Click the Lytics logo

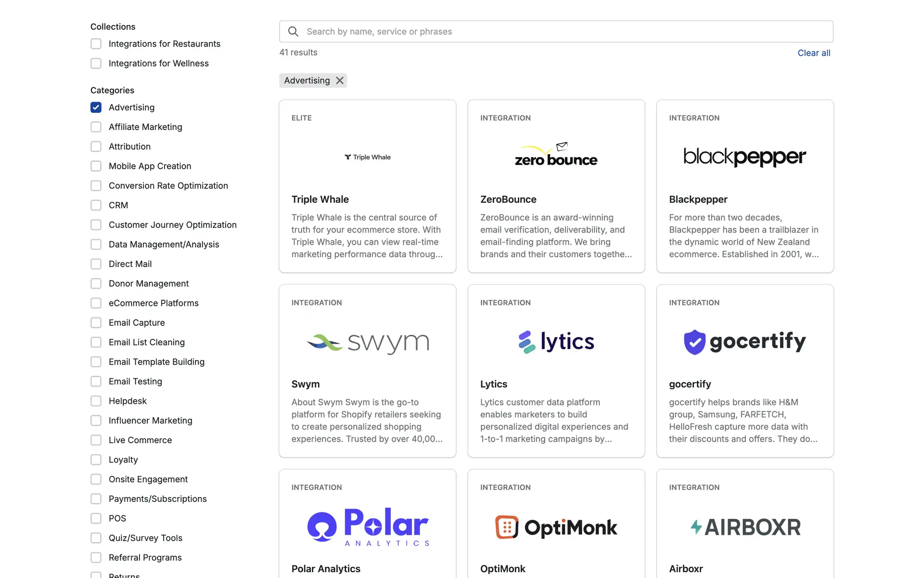point(556,342)
